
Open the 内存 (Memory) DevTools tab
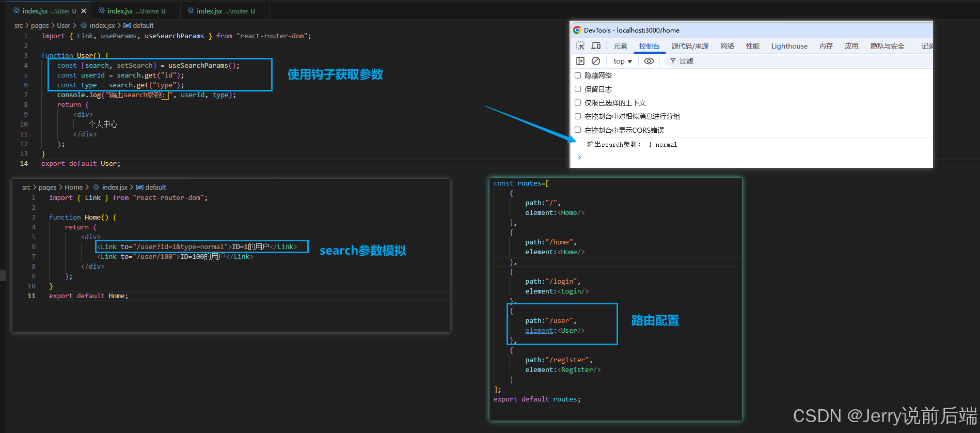point(826,46)
